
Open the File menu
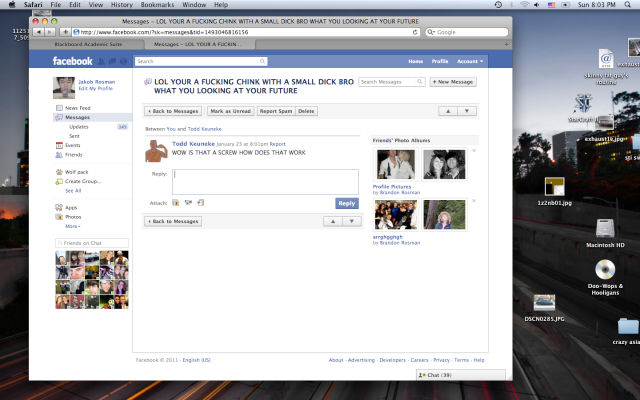[56, 4]
